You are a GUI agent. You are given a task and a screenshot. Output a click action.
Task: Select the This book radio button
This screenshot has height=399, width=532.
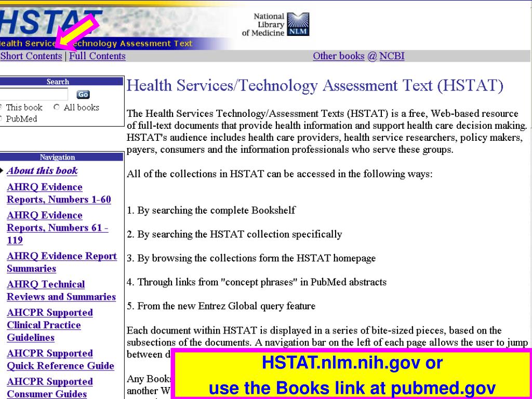point(1,107)
